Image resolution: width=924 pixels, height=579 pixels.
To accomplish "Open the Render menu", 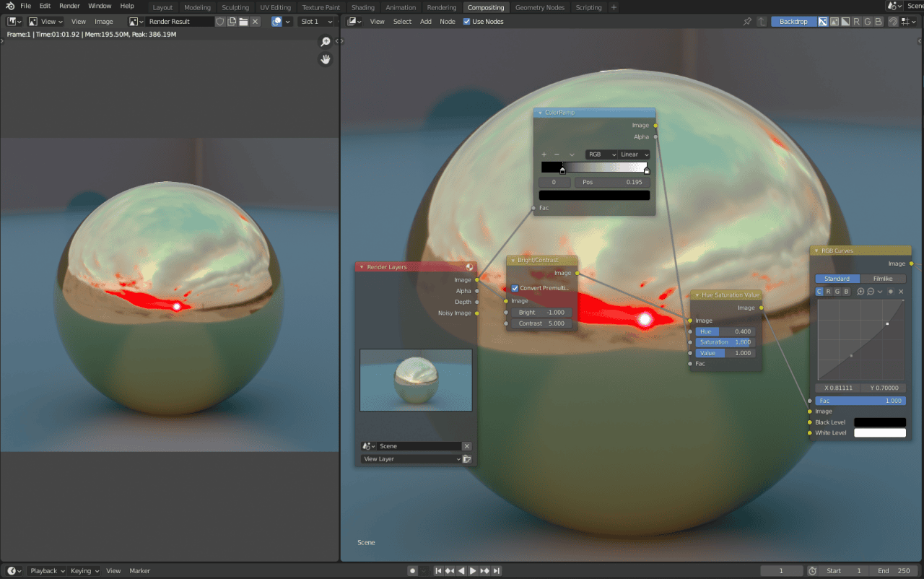I will [69, 6].
